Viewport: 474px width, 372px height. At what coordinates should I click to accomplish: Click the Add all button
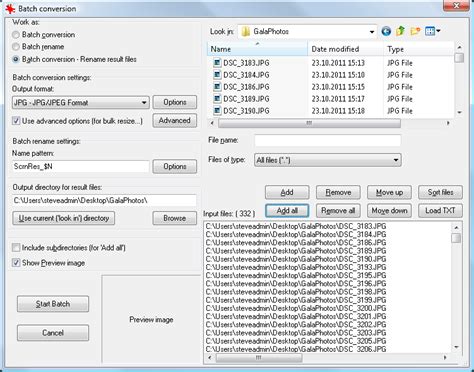(x=287, y=211)
